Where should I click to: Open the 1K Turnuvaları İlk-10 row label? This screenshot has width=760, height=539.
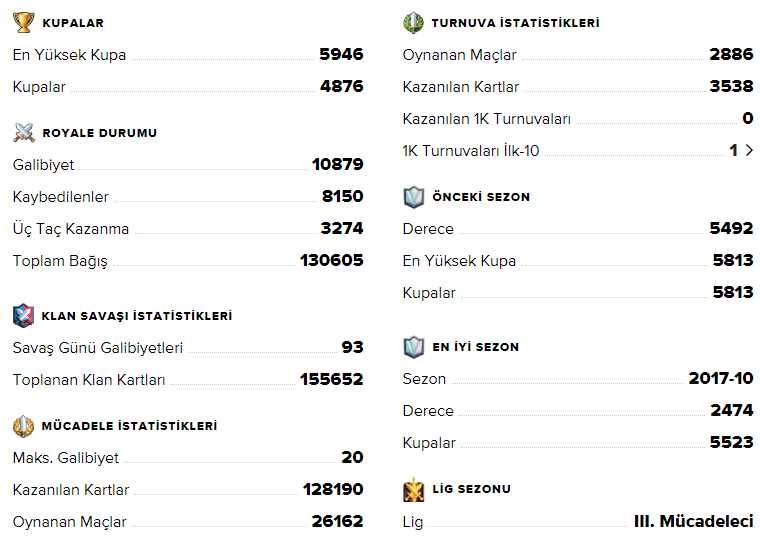[471, 151]
